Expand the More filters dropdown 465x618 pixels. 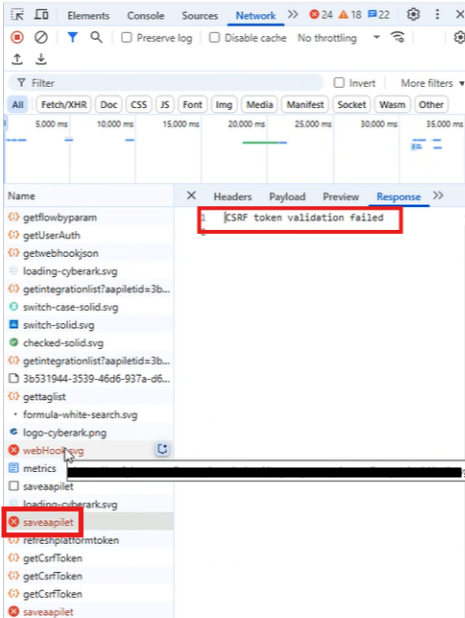point(432,83)
